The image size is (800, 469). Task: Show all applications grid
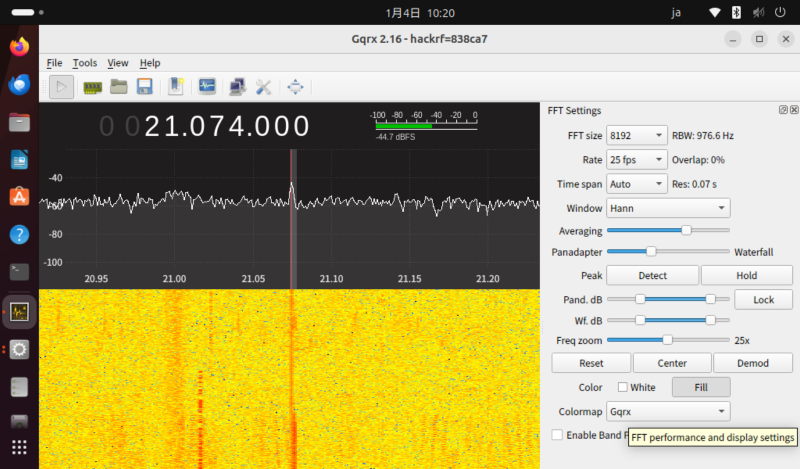coord(19,448)
